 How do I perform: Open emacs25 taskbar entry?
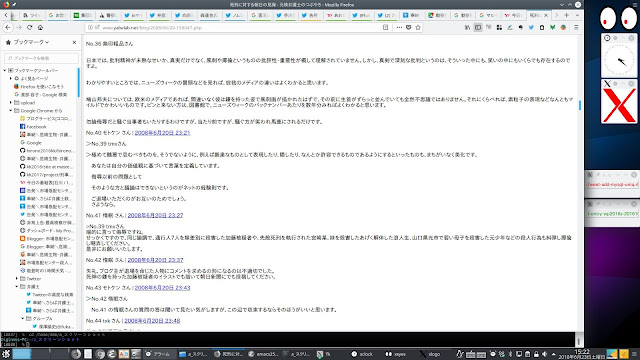[263, 354]
